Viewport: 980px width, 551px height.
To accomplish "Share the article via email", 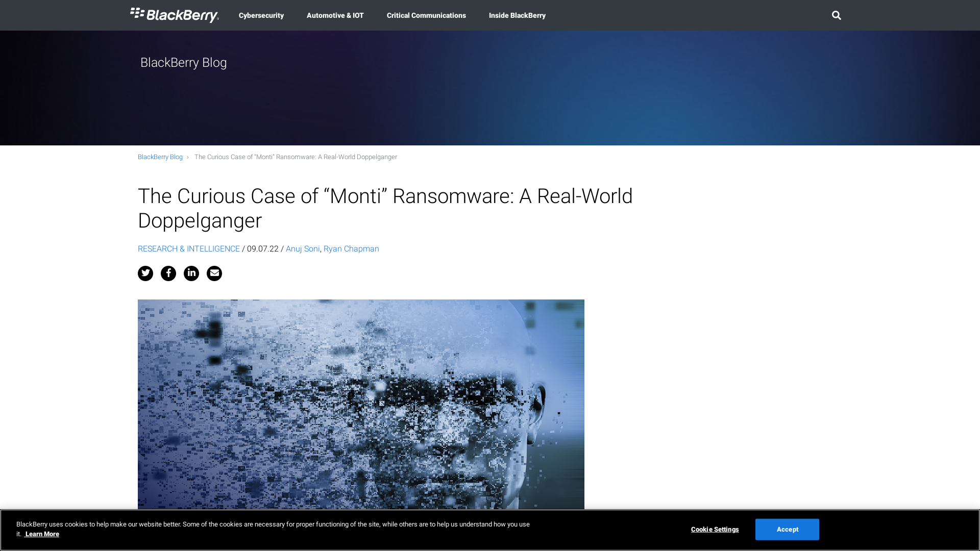I will point(214,273).
